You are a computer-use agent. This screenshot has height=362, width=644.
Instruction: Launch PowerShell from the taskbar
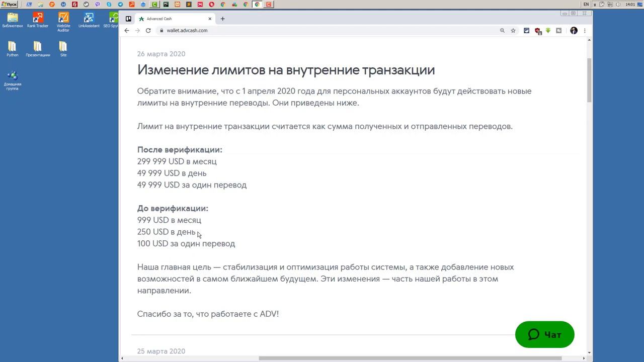[29, 5]
